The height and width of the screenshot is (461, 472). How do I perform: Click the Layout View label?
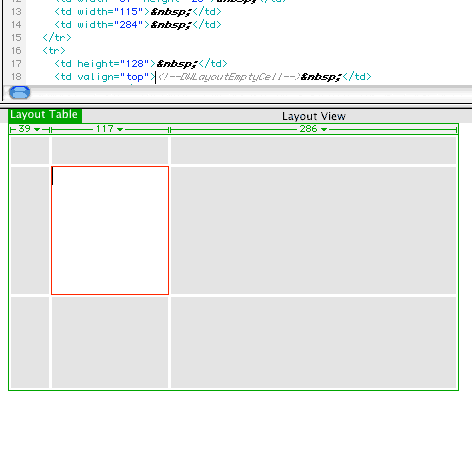click(314, 116)
